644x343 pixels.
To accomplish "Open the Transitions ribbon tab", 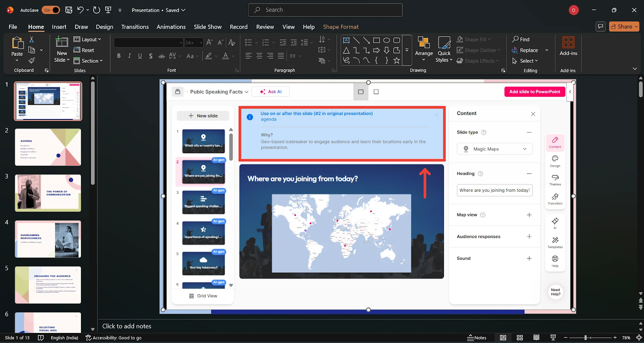I will click(x=135, y=27).
